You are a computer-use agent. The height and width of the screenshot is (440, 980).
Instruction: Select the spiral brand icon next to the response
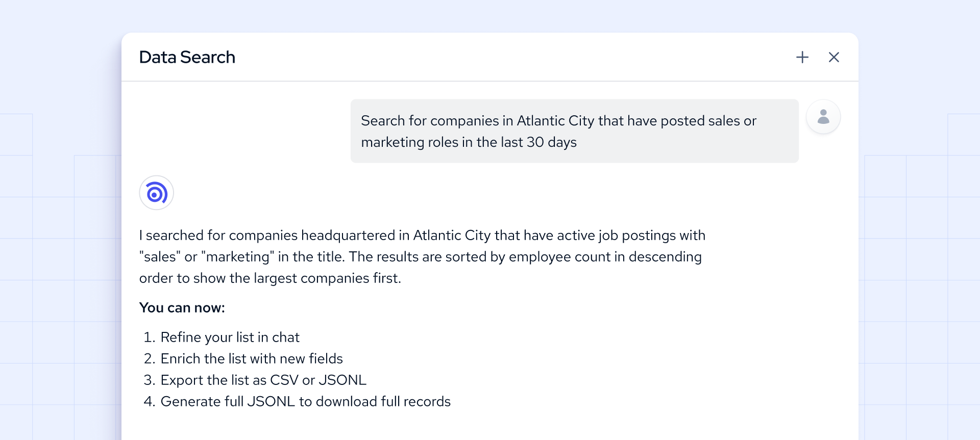(x=156, y=193)
